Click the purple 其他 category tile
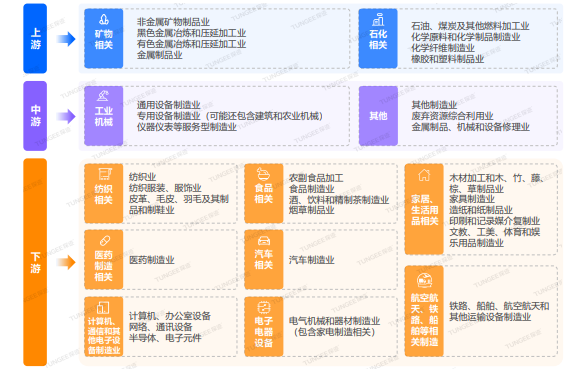Viewport: 583px width, 369px height. 378,116
